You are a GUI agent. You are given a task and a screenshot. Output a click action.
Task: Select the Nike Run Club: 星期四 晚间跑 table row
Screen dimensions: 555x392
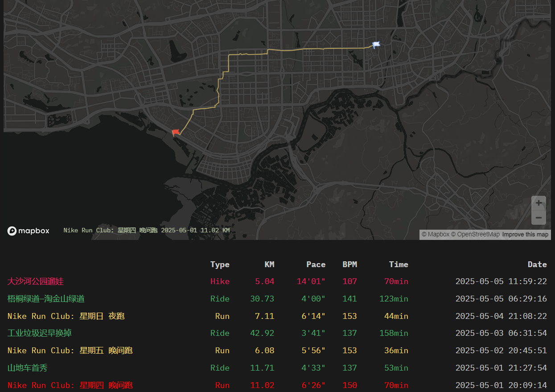click(277, 385)
